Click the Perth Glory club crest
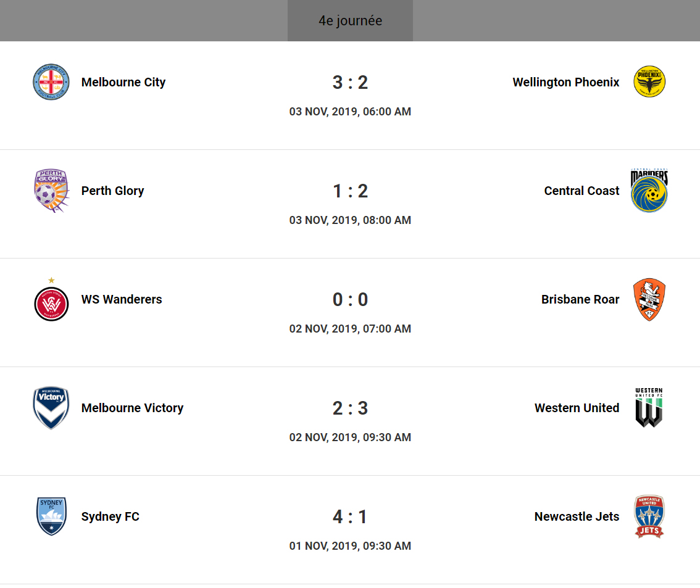The height and width of the screenshot is (588, 700). point(51,191)
